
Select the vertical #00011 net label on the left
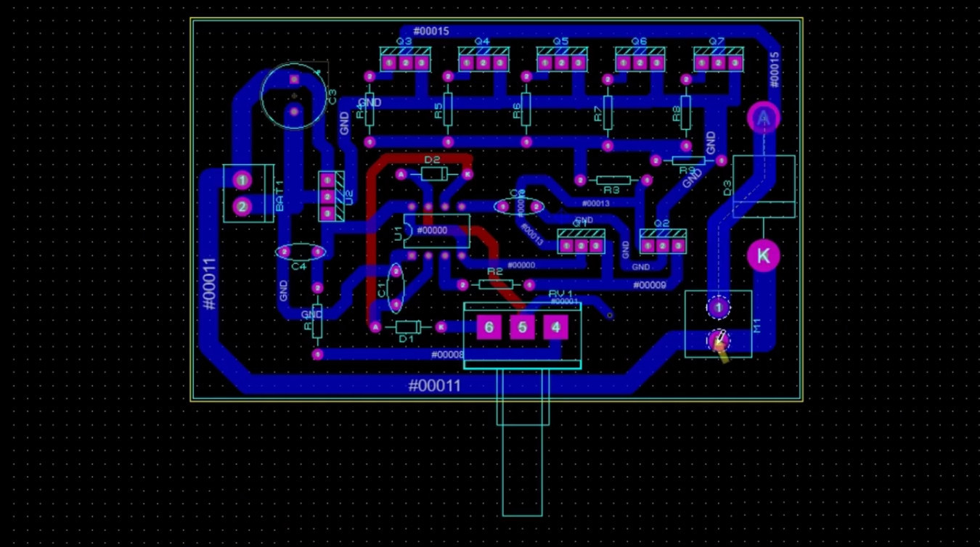(x=210, y=284)
